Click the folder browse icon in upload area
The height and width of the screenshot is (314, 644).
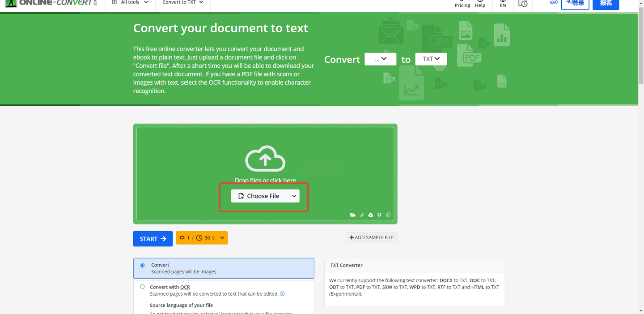point(353,215)
